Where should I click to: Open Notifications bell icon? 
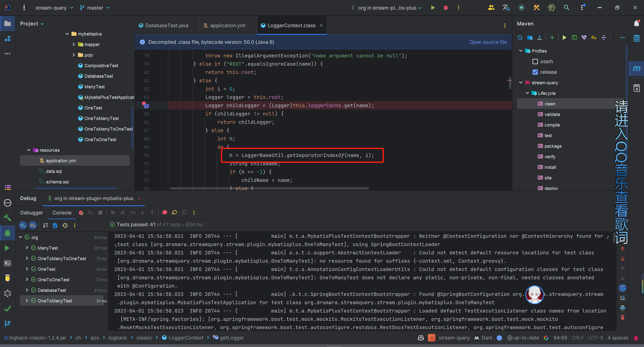click(x=637, y=23)
